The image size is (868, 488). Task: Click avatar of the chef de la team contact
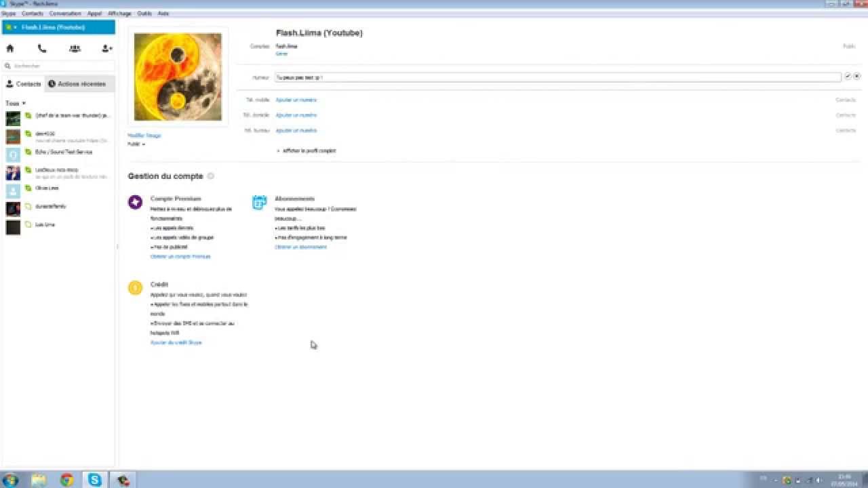click(x=13, y=119)
